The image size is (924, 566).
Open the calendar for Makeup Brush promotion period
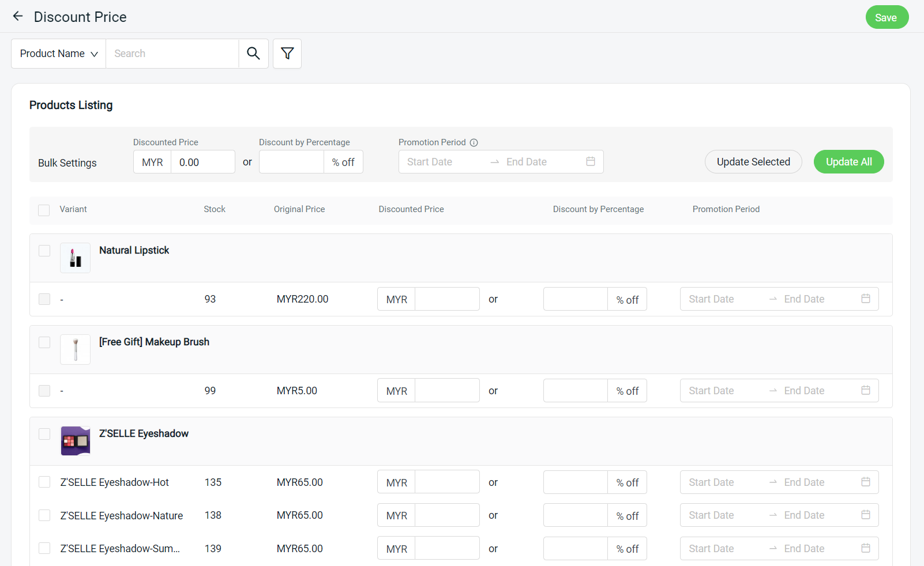[865, 390]
